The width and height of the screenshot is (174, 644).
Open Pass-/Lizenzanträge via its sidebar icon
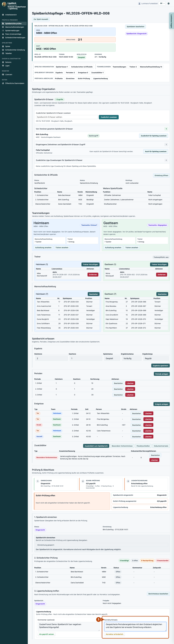point(3,34)
